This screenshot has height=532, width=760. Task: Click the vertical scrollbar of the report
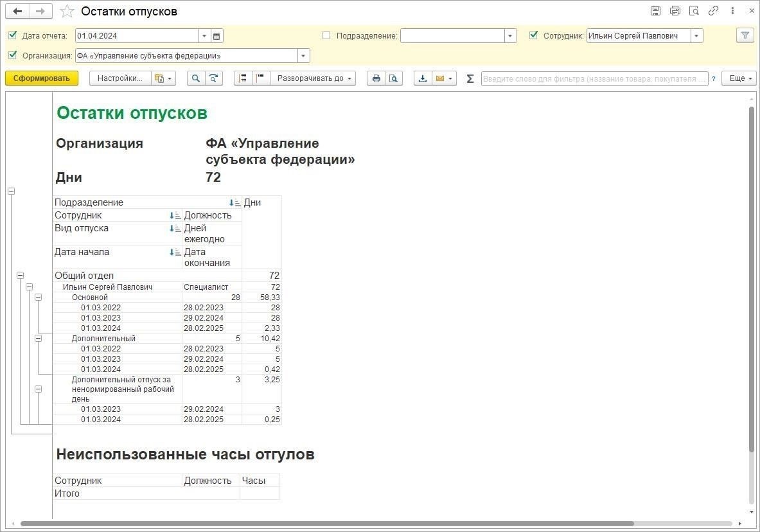coord(750,276)
